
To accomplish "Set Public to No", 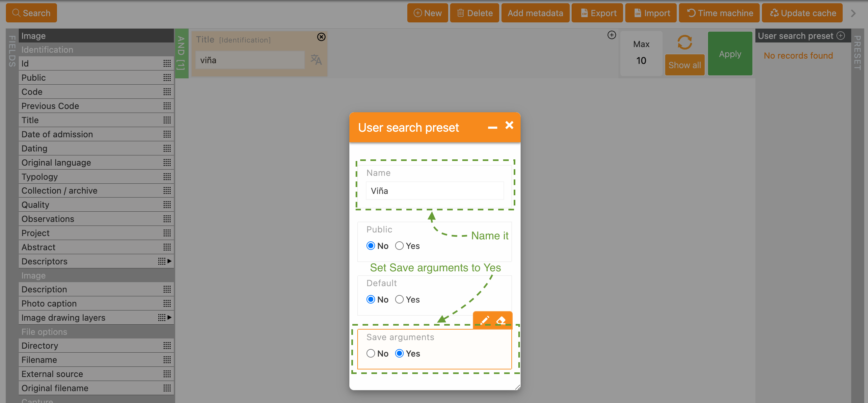I will tap(371, 246).
